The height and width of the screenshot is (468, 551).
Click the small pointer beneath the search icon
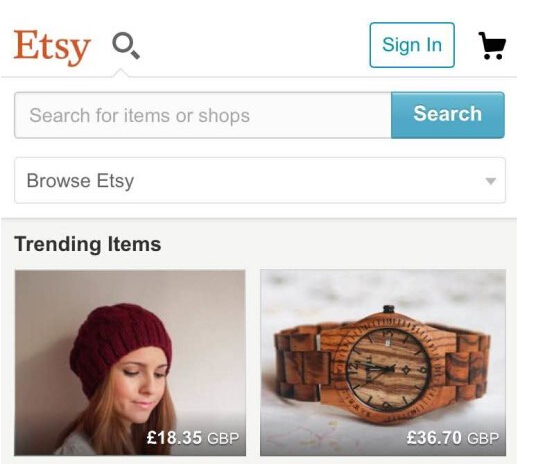(x=121, y=73)
